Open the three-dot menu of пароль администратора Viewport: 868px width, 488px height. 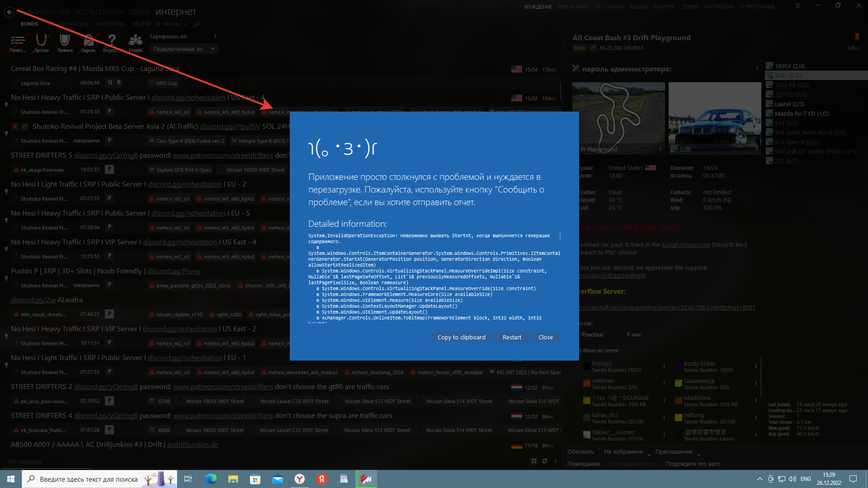click(757, 69)
